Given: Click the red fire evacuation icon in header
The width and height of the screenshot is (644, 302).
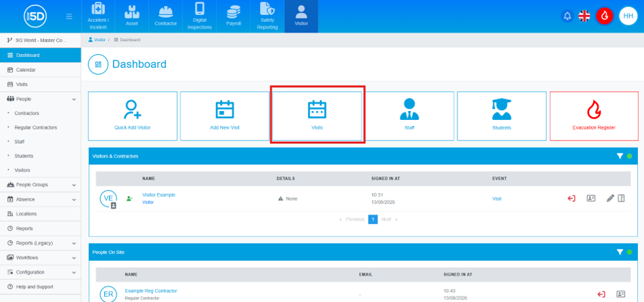Looking at the screenshot, I should tap(604, 16).
